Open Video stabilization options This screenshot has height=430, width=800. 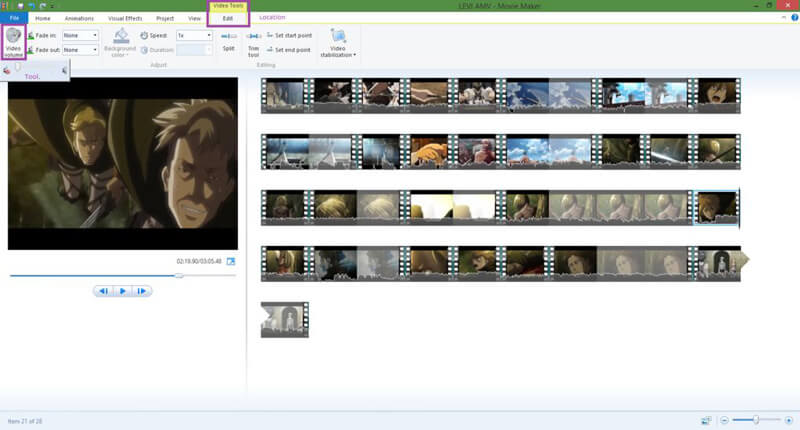tap(338, 43)
